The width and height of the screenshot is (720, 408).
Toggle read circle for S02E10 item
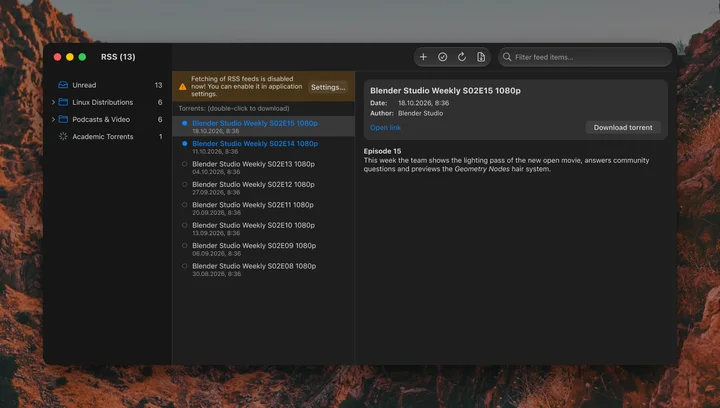click(185, 225)
